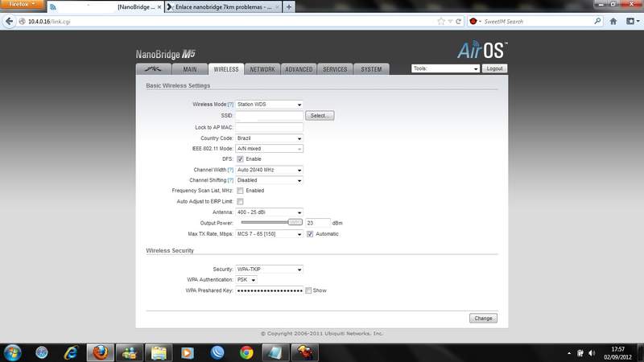Click the volume speaker tray icon

coord(592,353)
